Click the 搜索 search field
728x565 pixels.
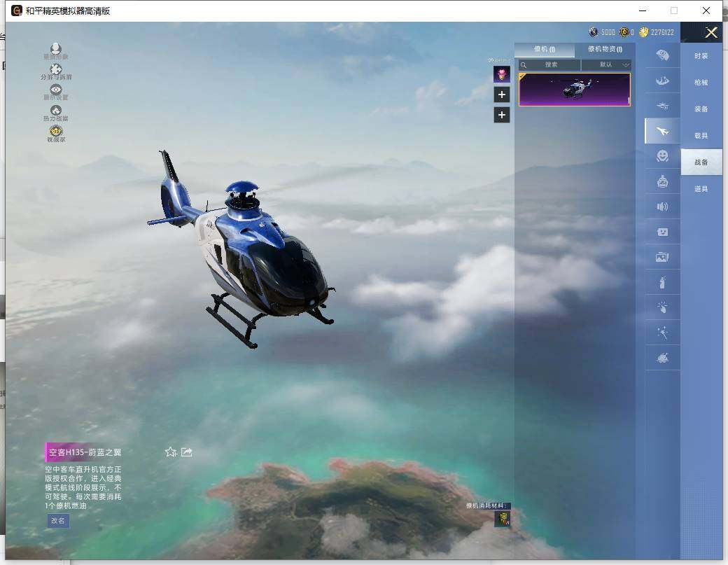pyautogui.click(x=549, y=64)
